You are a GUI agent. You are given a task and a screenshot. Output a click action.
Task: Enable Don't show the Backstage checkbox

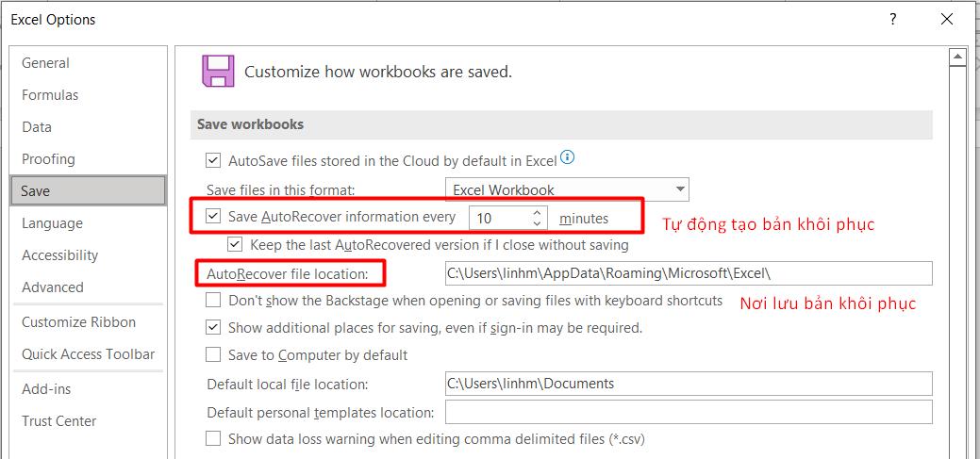213,301
